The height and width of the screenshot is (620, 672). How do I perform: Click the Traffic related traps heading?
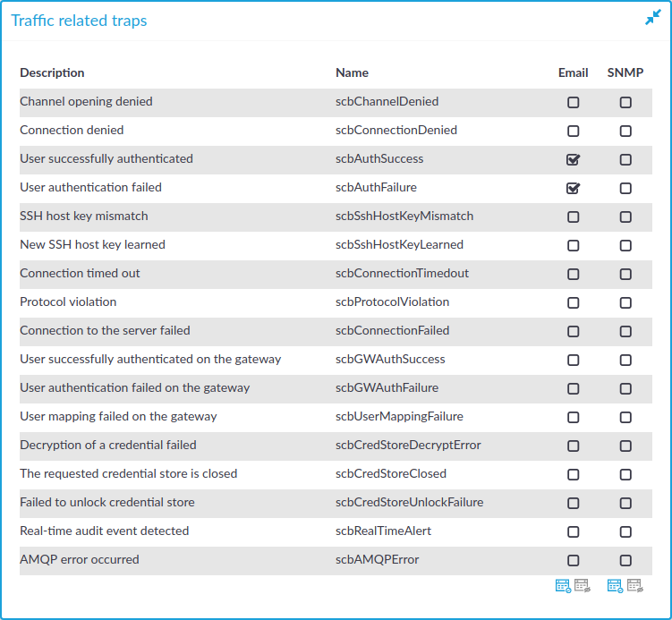coord(79,21)
